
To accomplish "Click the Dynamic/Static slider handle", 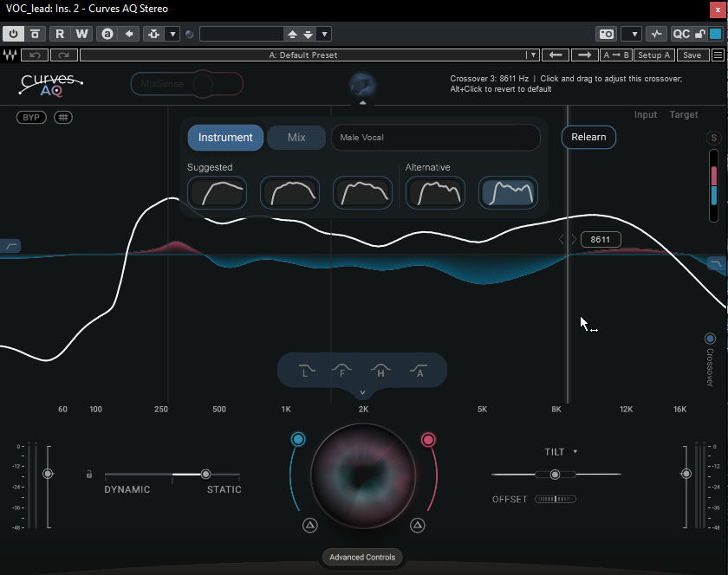I will pos(205,474).
